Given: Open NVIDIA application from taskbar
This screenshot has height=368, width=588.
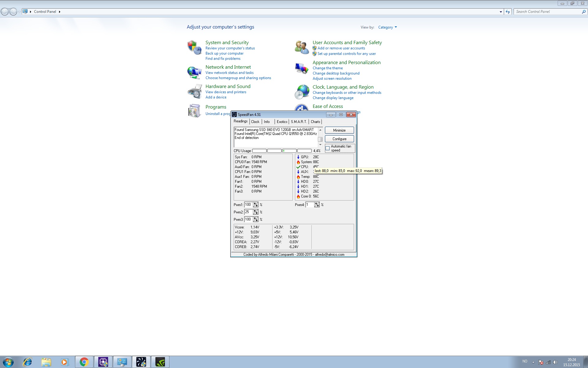Looking at the screenshot, I should [x=160, y=362].
